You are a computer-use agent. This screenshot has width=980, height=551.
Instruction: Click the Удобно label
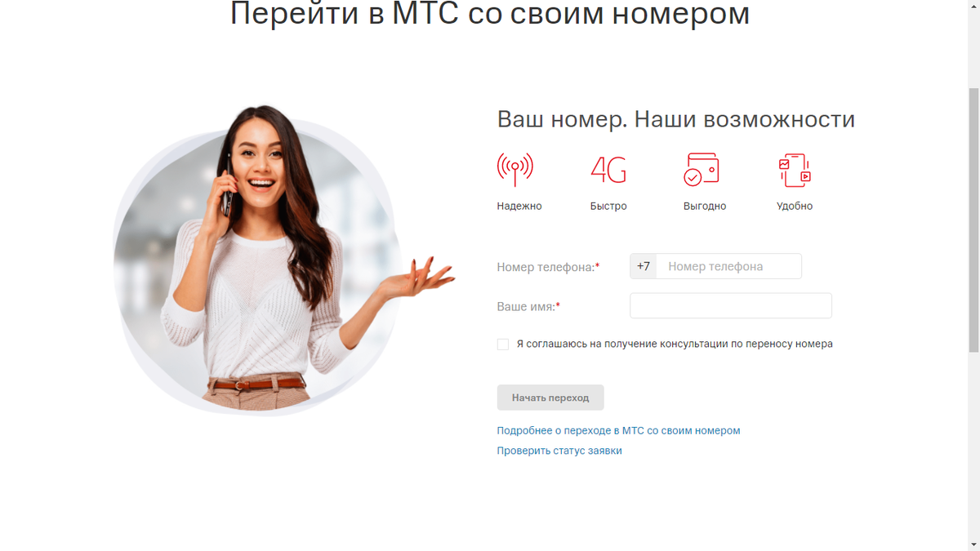[795, 207]
